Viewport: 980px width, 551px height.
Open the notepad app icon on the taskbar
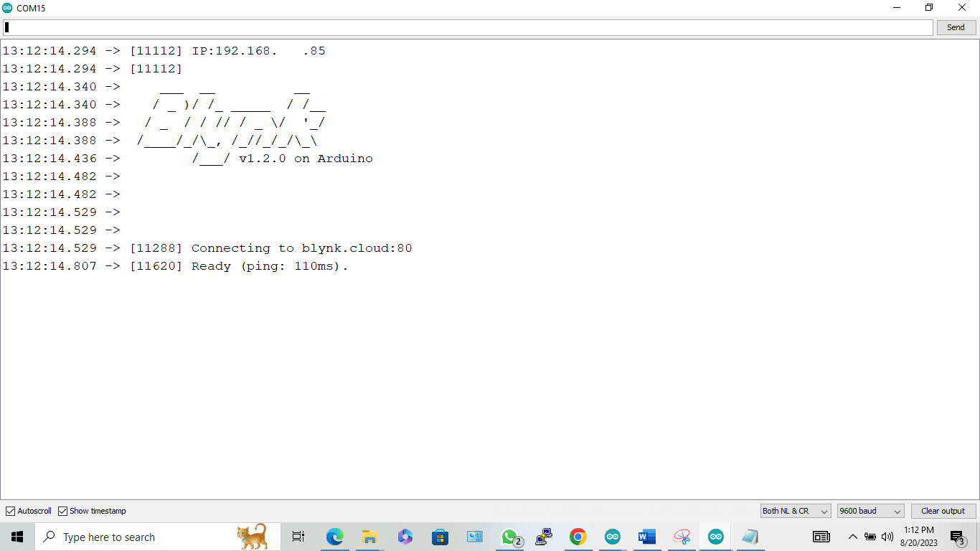click(750, 537)
